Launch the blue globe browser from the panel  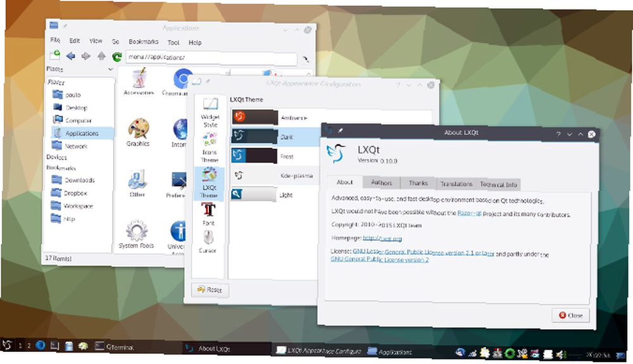coord(40,346)
